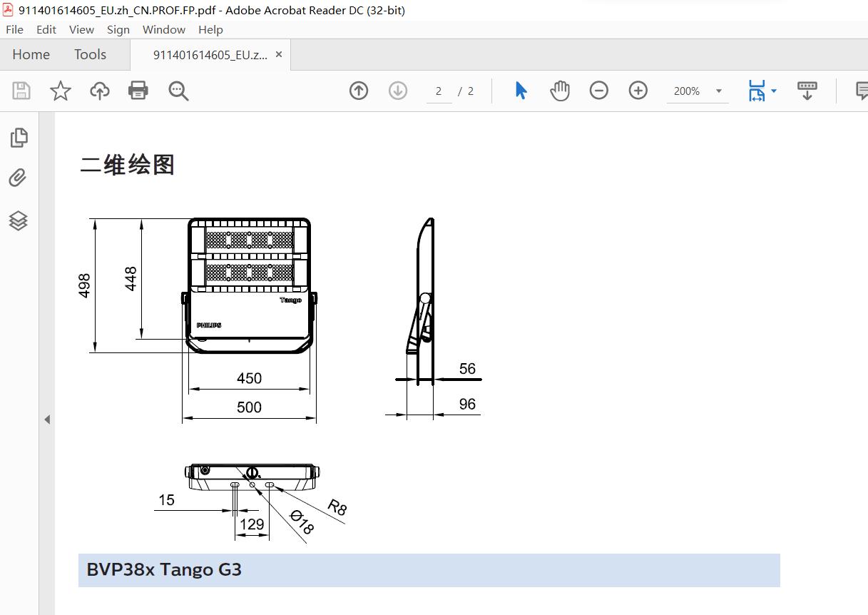Open the comment tool icon
868x615 pixels.
click(862, 91)
